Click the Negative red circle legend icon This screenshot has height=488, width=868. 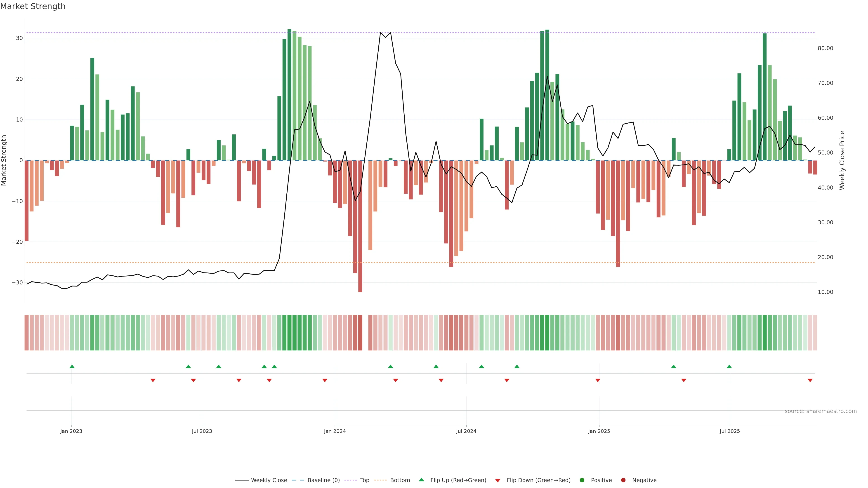click(x=623, y=480)
